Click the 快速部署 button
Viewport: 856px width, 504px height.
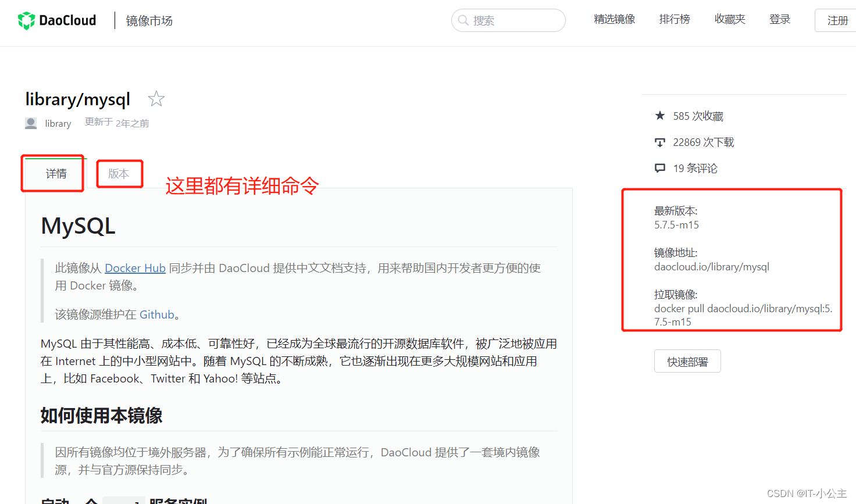tap(687, 362)
